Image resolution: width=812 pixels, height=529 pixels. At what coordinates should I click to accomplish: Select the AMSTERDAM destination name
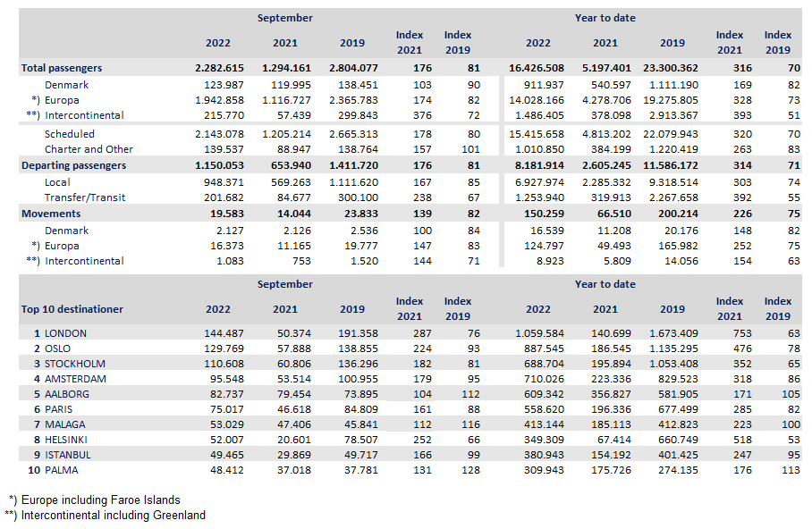pyautogui.click(x=75, y=379)
